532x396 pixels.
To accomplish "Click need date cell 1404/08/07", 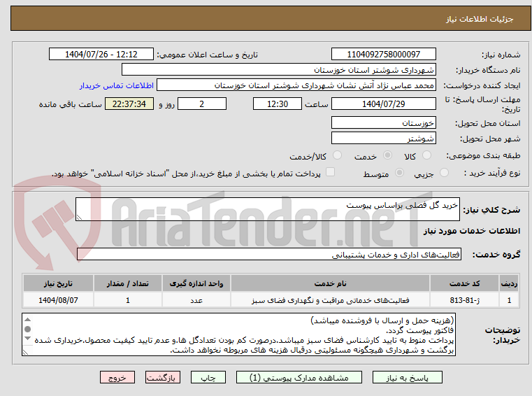I will (58, 300).
